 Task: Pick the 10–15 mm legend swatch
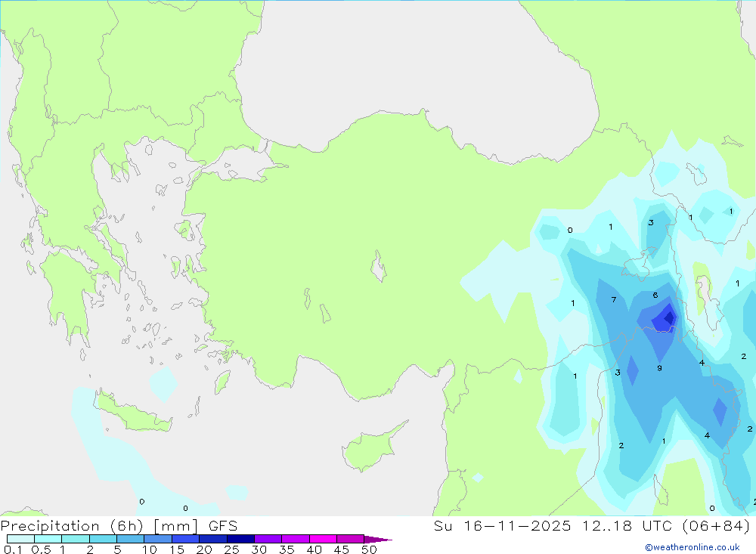158,539
